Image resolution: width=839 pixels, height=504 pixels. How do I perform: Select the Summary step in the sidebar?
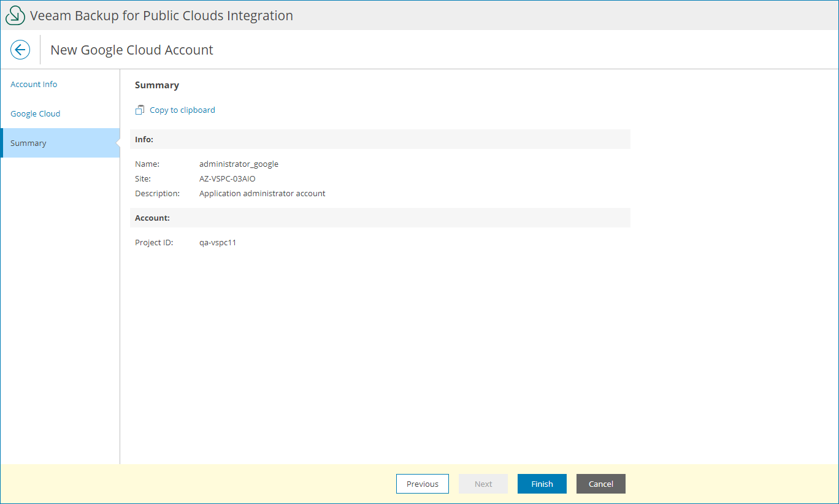click(x=28, y=143)
